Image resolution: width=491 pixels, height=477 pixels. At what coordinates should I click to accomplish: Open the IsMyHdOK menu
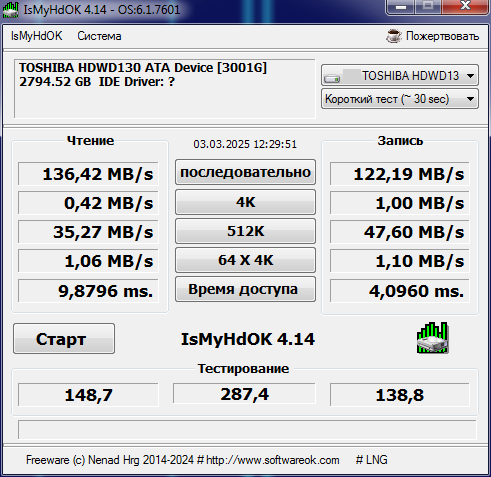click(x=36, y=36)
